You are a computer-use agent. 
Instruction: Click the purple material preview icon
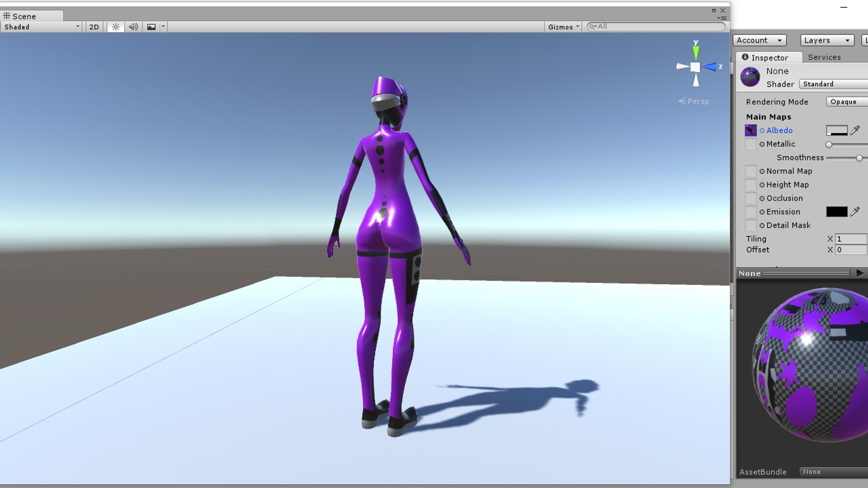[x=750, y=77]
